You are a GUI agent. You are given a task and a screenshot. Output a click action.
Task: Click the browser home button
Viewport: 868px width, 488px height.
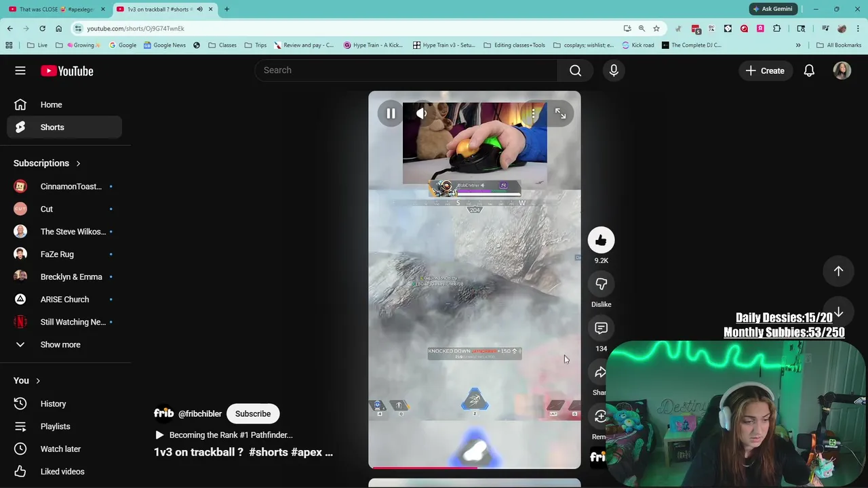pyautogui.click(x=58, y=28)
